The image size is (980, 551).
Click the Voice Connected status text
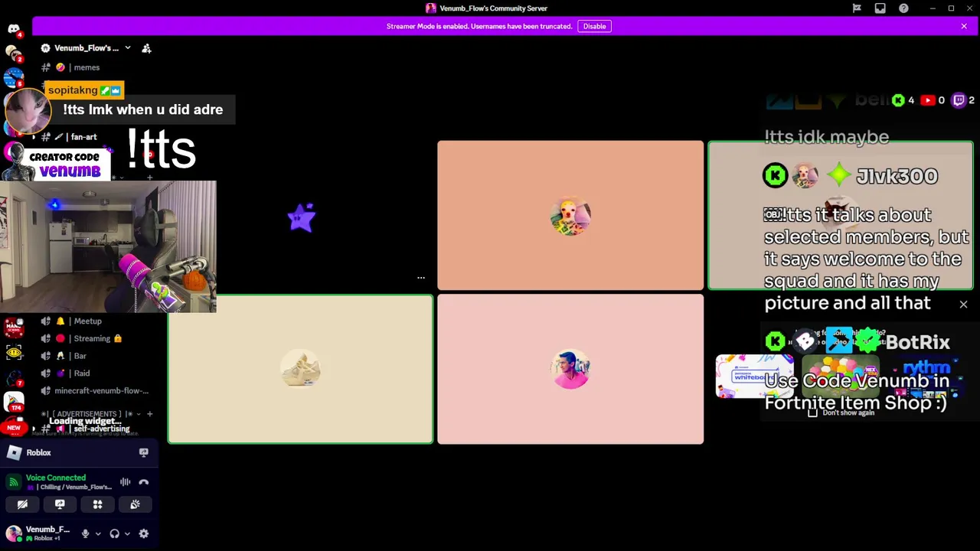(56, 478)
